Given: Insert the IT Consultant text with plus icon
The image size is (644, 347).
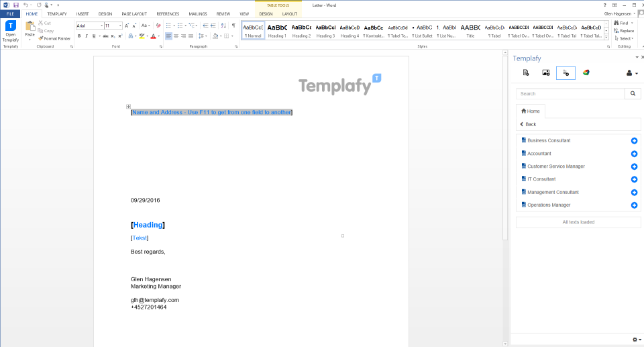Looking at the screenshot, I should [x=634, y=179].
